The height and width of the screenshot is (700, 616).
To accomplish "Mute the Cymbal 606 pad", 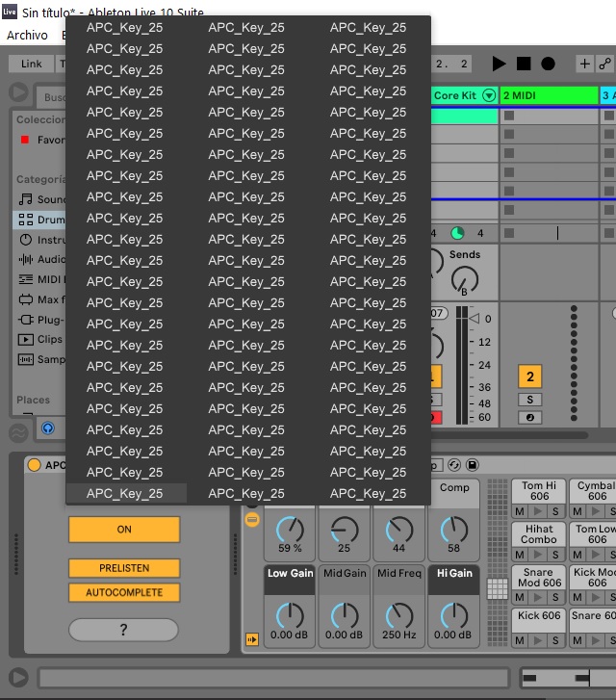I will click(x=577, y=511).
